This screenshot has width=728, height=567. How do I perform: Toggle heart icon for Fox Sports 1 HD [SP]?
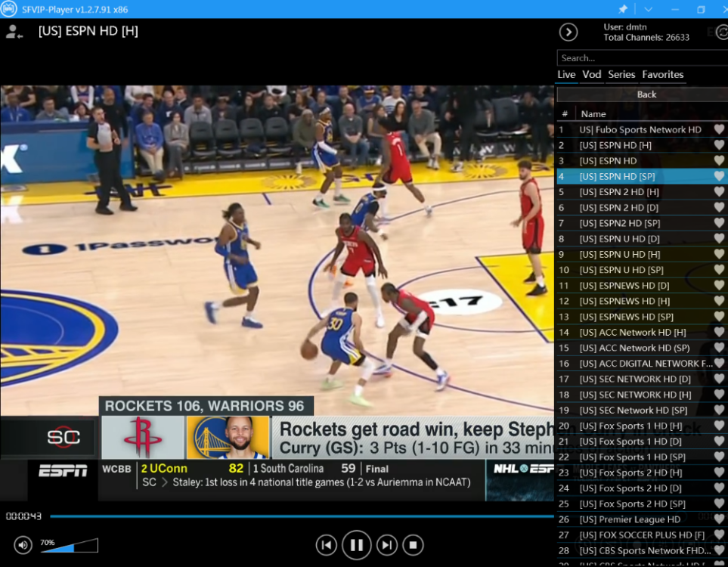click(719, 457)
